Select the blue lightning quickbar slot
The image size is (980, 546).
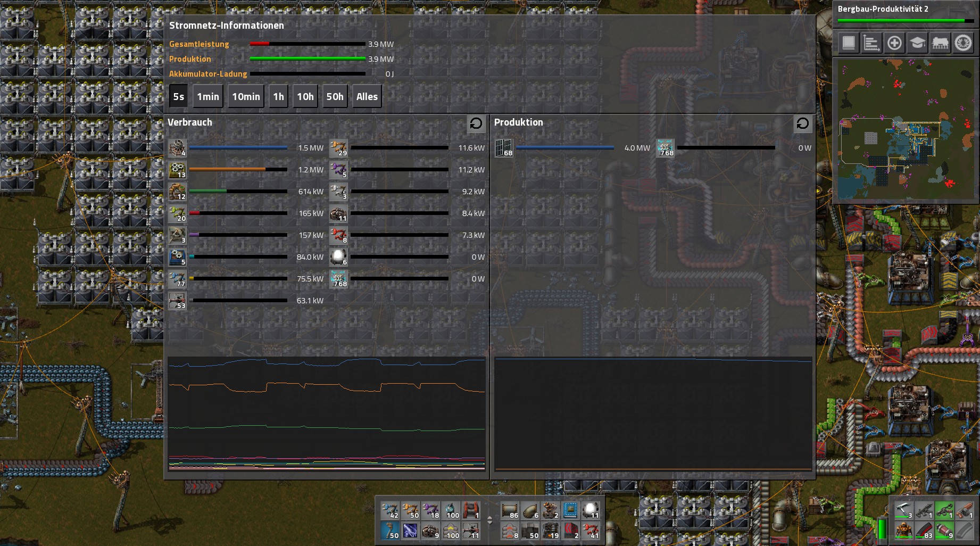410,530
